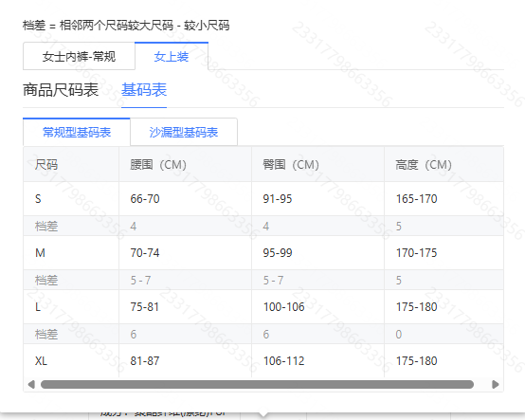The image size is (525, 420).
Task: Switch to the 女士内裤-常规 tab
Action: [79, 56]
